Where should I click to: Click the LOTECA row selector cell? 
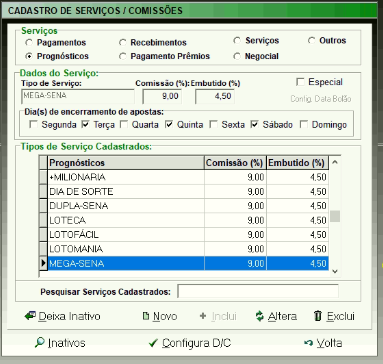(43, 220)
